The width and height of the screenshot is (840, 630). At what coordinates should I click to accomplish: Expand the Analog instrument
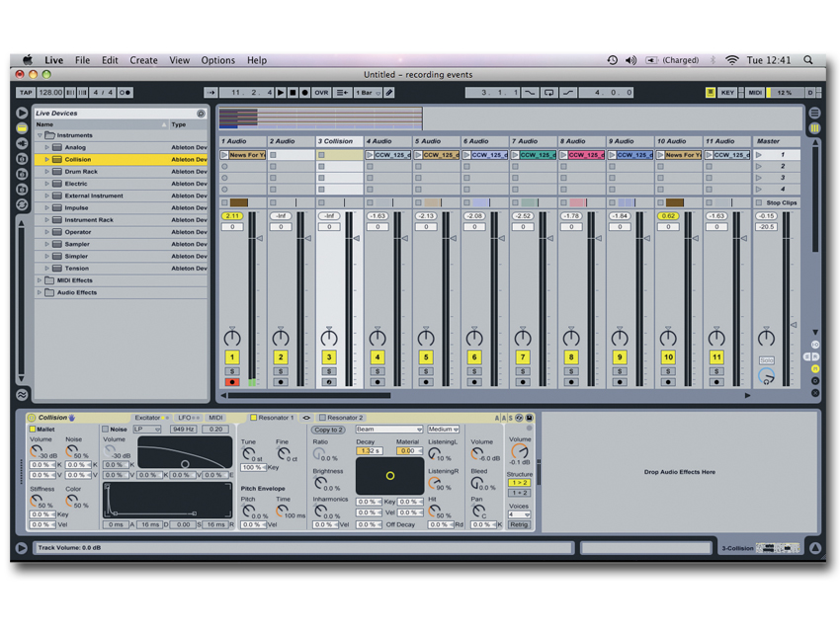[47, 147]
